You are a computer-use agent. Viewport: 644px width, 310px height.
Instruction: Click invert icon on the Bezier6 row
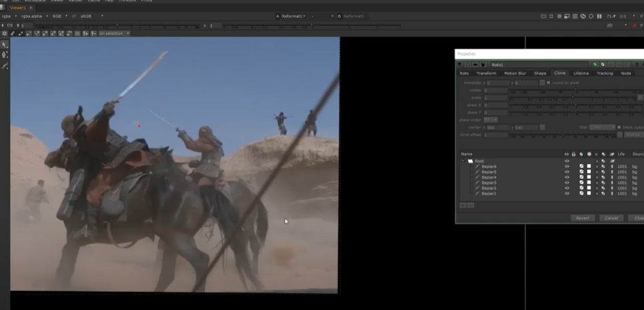(581, 166)
